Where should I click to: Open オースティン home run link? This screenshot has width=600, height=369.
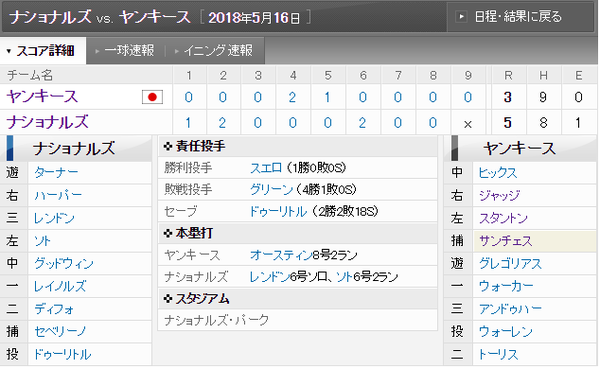tap(281, 255)
